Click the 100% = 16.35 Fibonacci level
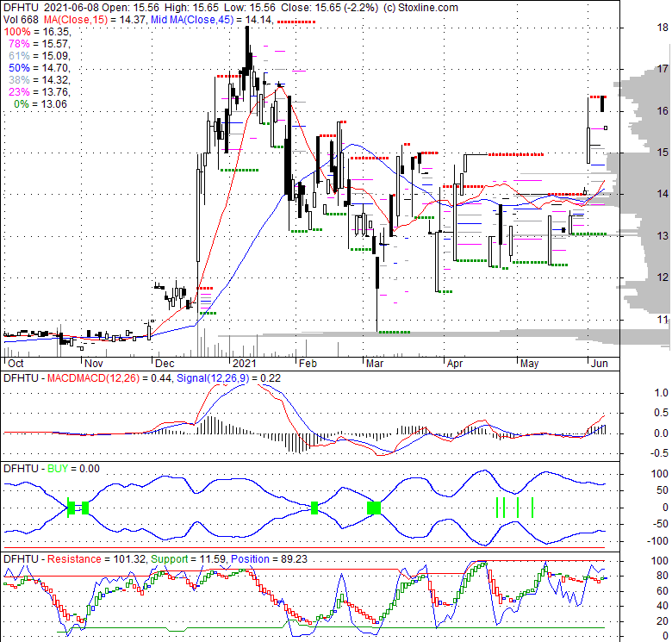This screenshot has height=642, width=672. click(x=37, y=32)
